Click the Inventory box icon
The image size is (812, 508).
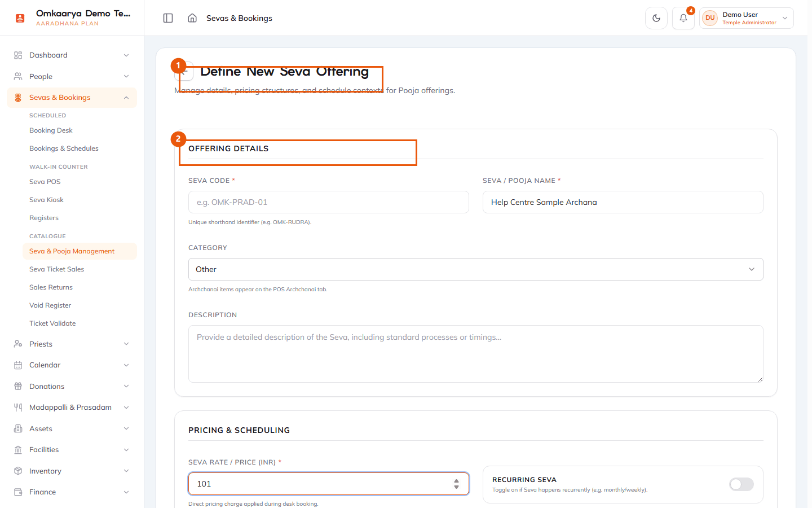click(x=18, y=471)
